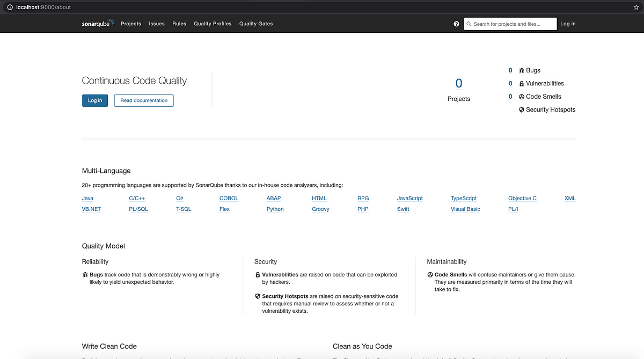Click the Continuous Code Quality heading
This screenshot has width=644, height=359.
tap(134, 81)
